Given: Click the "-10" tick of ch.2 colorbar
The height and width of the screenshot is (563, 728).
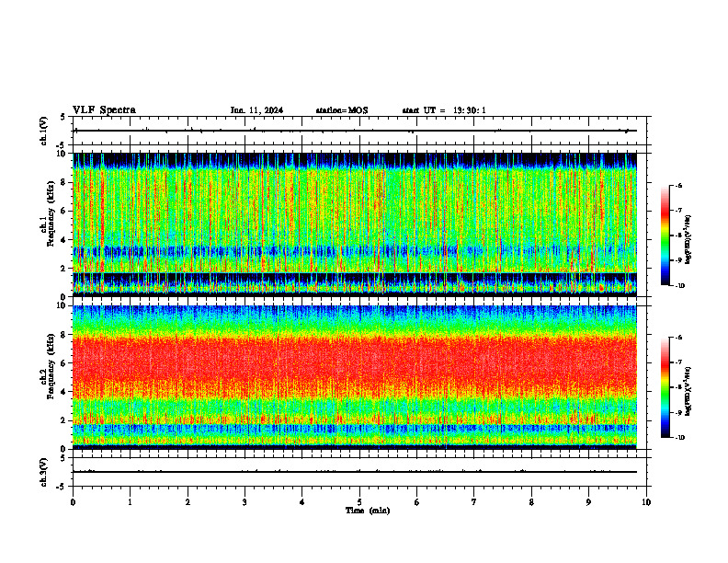Looking at the screenshot, I should tap(679, 438).
